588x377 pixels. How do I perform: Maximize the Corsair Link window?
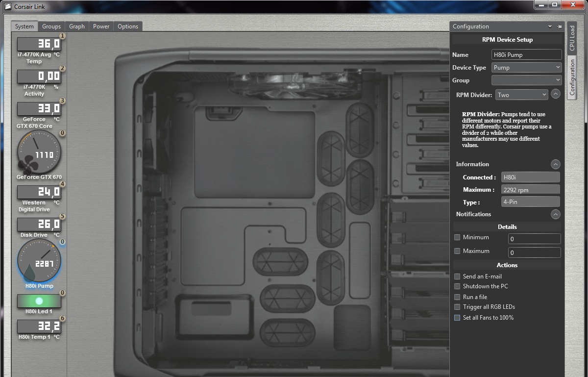pyautogui.click(x=554, y=4)
